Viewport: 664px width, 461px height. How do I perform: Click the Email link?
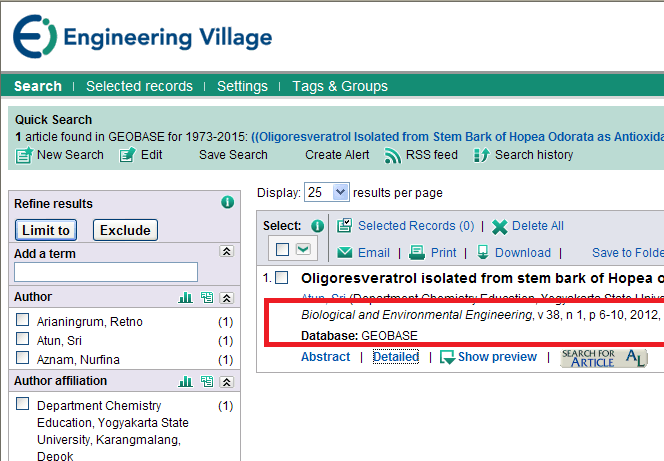[x=374, y=253]
